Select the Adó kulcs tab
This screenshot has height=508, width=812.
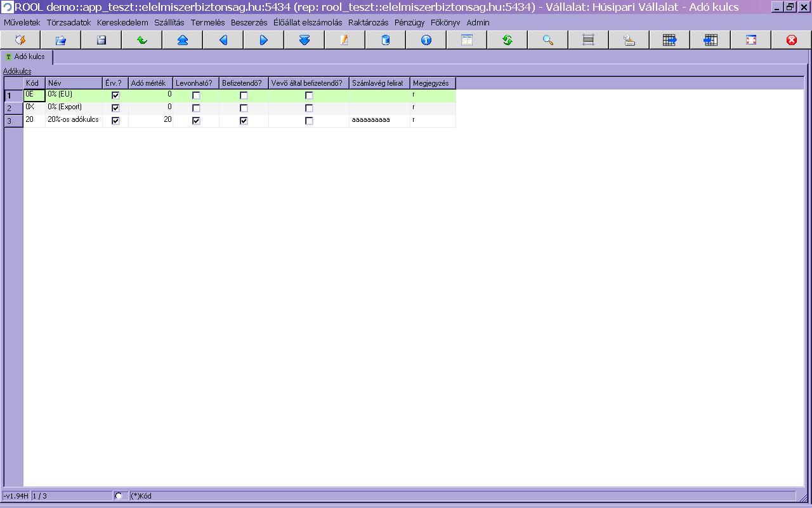(x=26, y=57)
